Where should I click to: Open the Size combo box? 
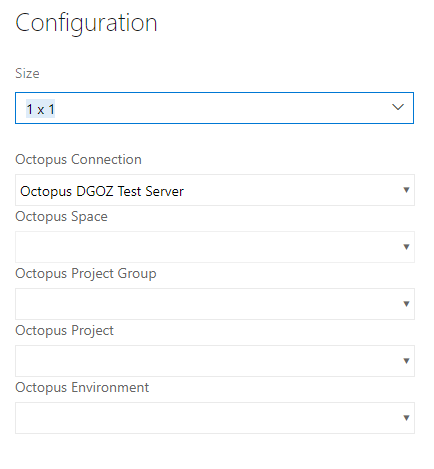(x=214, y=108)
